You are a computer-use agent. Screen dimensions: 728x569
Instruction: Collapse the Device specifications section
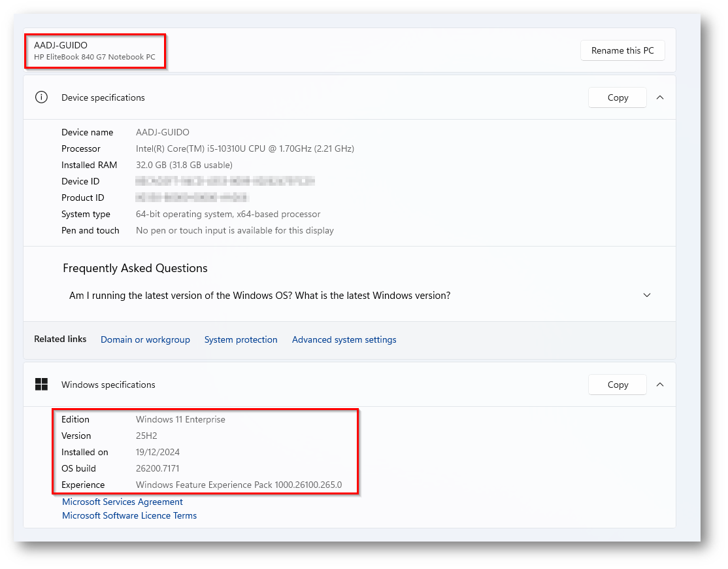659,97
